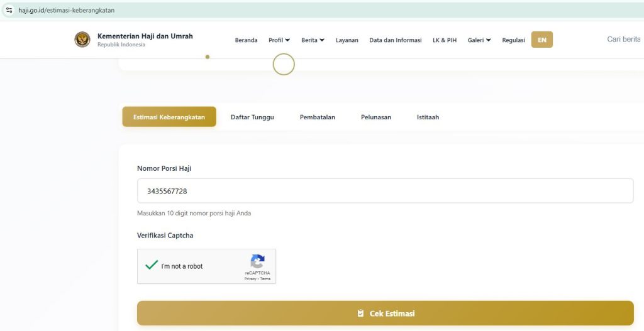The image size is (644, 331).
Task: Open the Layanan menu item
Action: (x=347, y=40)
